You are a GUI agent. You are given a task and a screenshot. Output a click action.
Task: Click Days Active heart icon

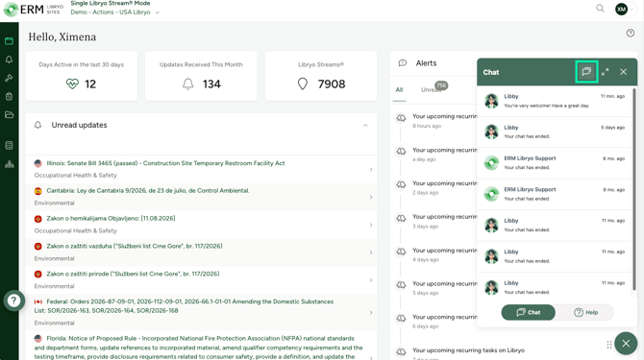[x=72, y=84]
